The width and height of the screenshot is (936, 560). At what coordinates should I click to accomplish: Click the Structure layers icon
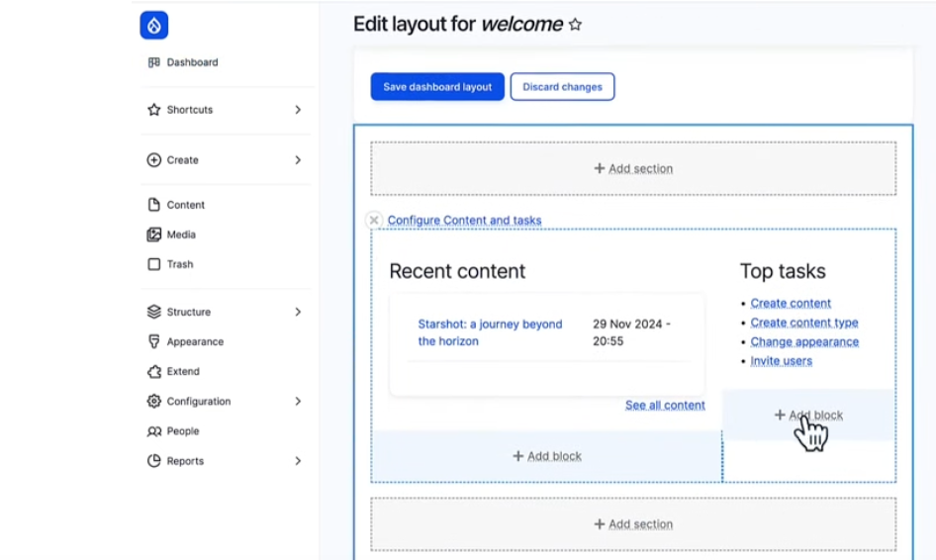[154, 312]
